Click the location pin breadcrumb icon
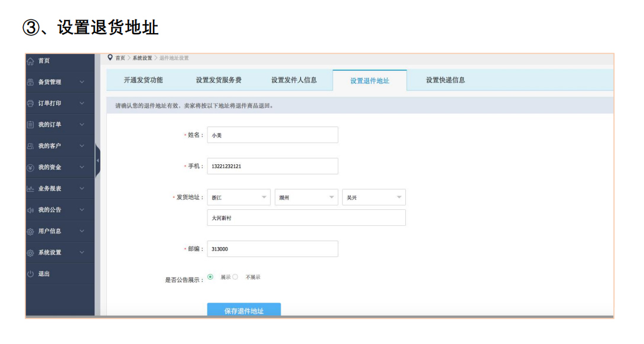644x344 pixels. pos(110,57)
